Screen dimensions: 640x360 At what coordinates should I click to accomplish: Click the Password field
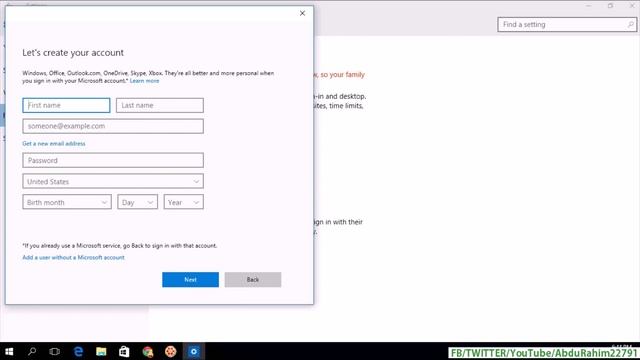(113, 160)
